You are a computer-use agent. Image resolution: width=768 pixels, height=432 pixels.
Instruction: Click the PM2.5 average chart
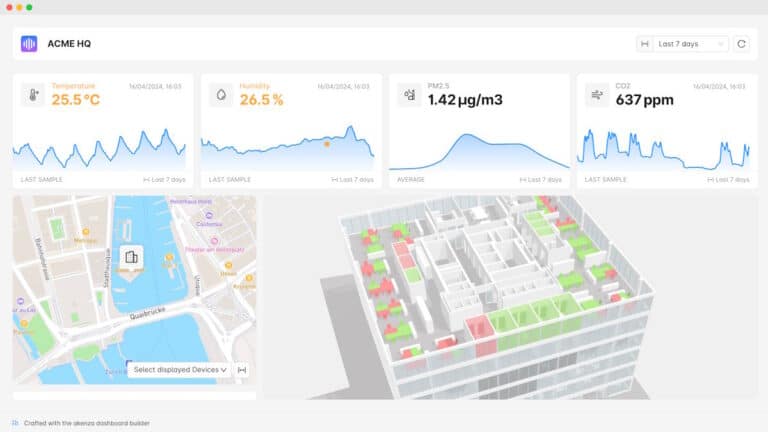tap(479, 152)
